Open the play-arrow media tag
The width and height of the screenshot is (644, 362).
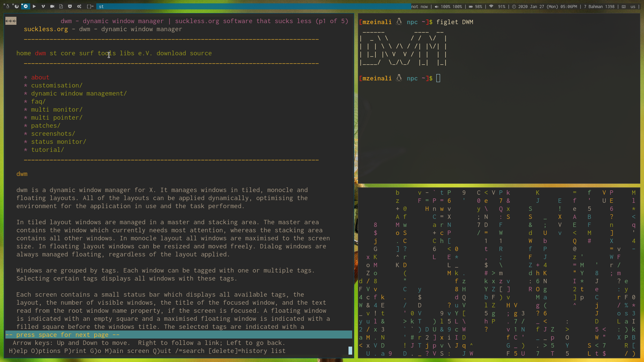coord(34,6)
